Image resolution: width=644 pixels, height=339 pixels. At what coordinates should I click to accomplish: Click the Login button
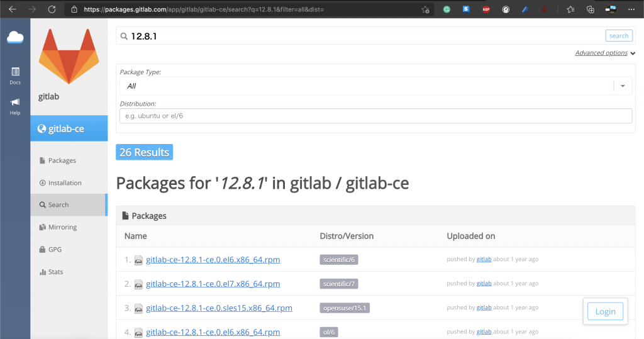(x=605, y=311)
